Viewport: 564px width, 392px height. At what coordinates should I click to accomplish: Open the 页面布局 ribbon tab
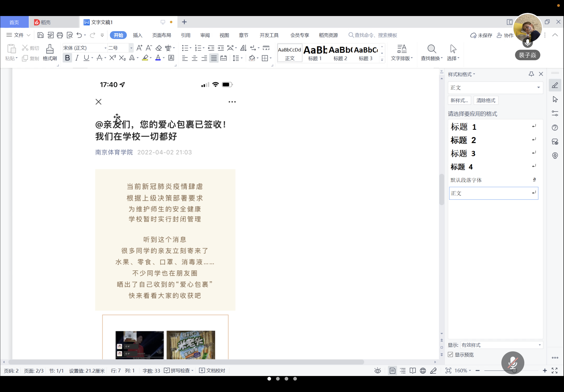point(161,35)
